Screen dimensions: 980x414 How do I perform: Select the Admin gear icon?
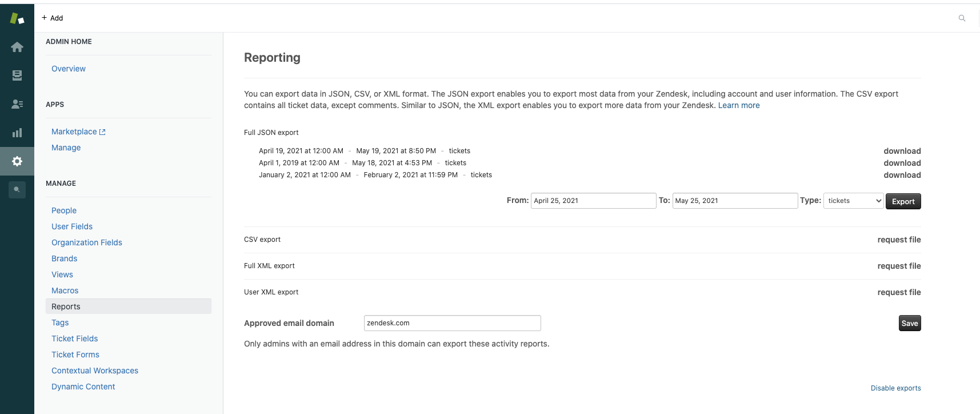(x=17, y=161)
